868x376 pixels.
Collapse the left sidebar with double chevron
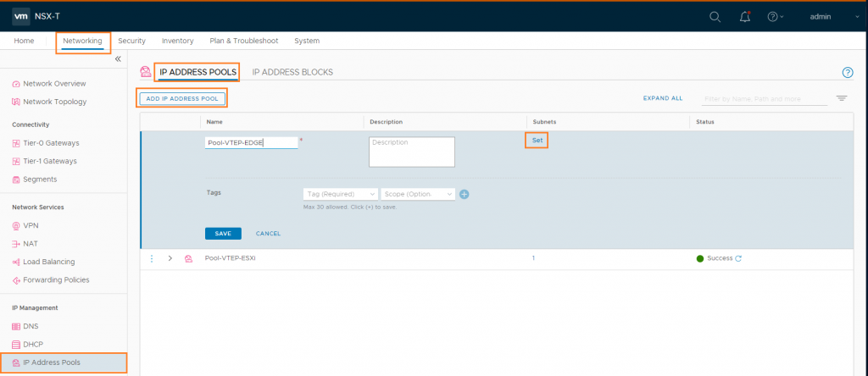[x=118, y=59]
